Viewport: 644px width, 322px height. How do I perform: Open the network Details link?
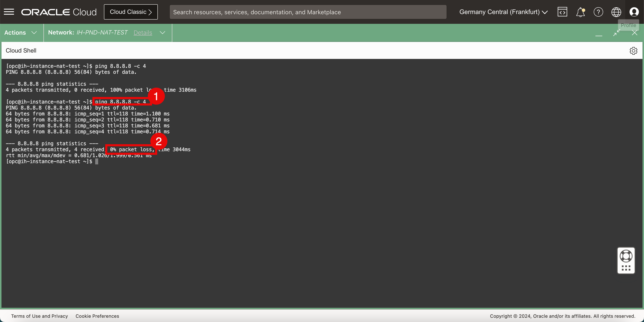pyautogui.click(x=143, y=33)
